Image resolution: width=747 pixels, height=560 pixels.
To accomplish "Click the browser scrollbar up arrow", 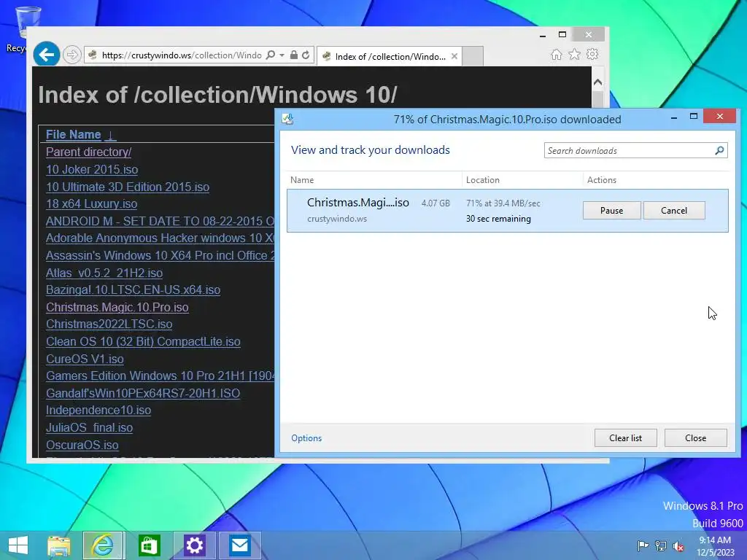I will [x=598, y=82].
